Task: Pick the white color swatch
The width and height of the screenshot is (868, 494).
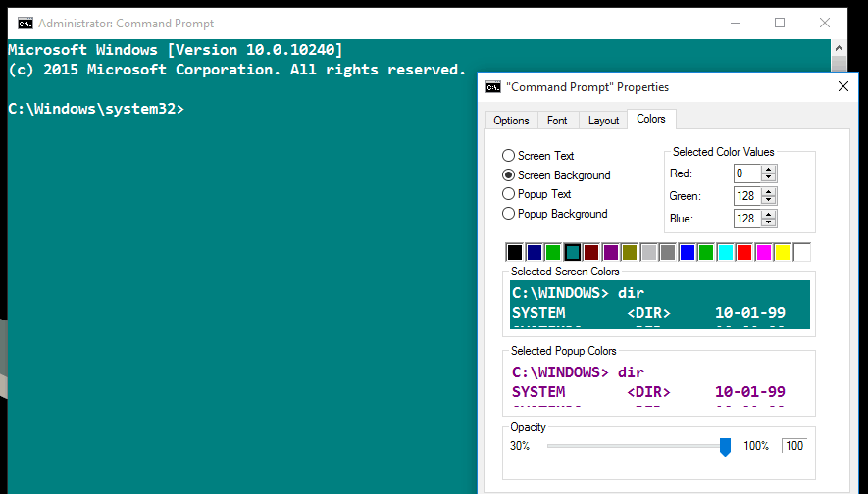Action: (x=801, y=252)
